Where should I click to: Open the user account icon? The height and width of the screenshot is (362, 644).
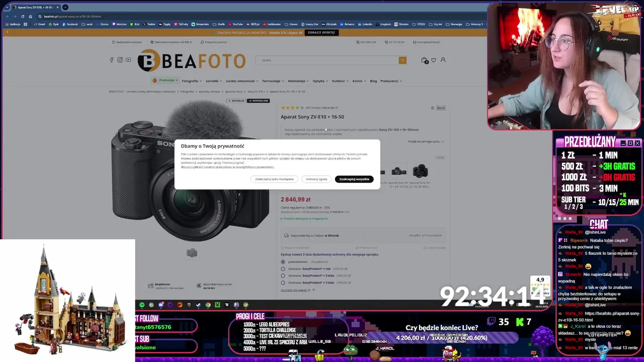click(x=443, y=60)
